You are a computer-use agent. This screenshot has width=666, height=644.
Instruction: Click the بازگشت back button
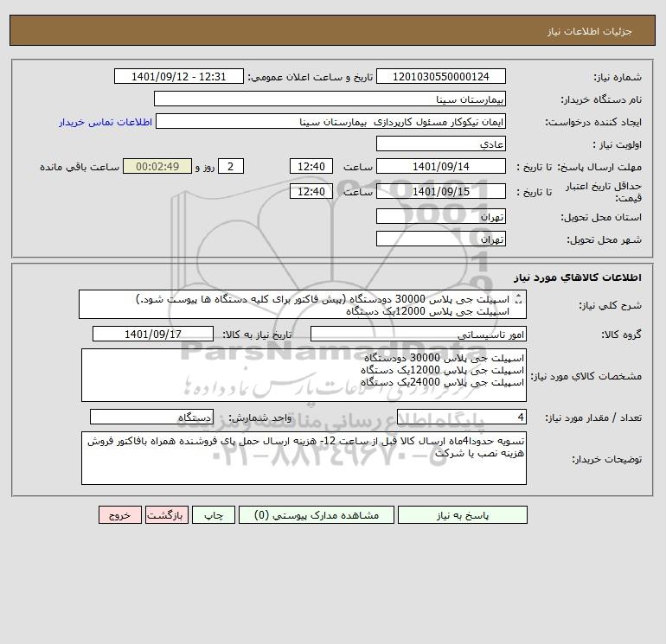[x=166, y=515]
